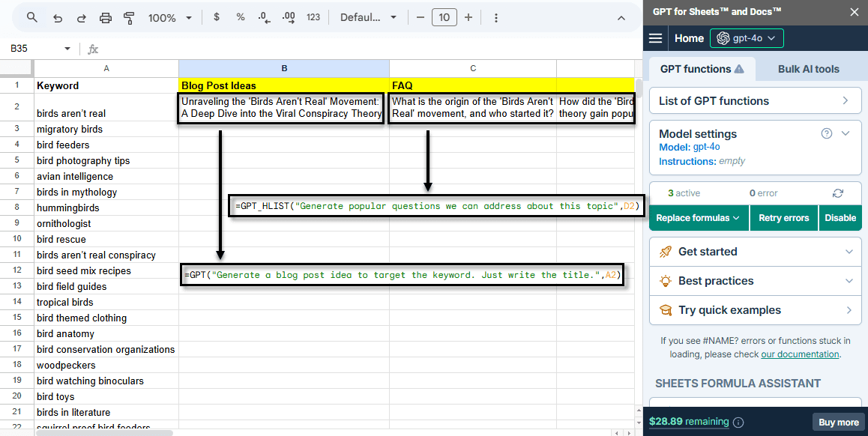Click the quick examples graduation cap icon

click(666, 310)
